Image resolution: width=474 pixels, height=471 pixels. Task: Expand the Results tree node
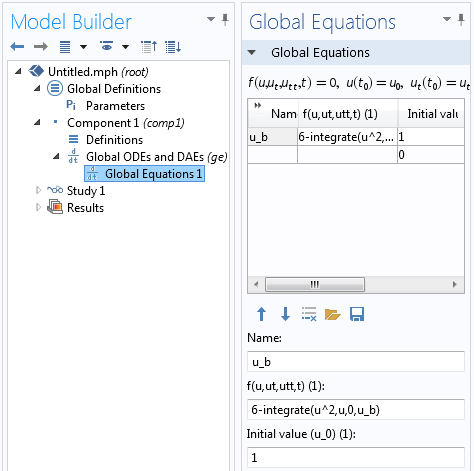coord(38,207)
